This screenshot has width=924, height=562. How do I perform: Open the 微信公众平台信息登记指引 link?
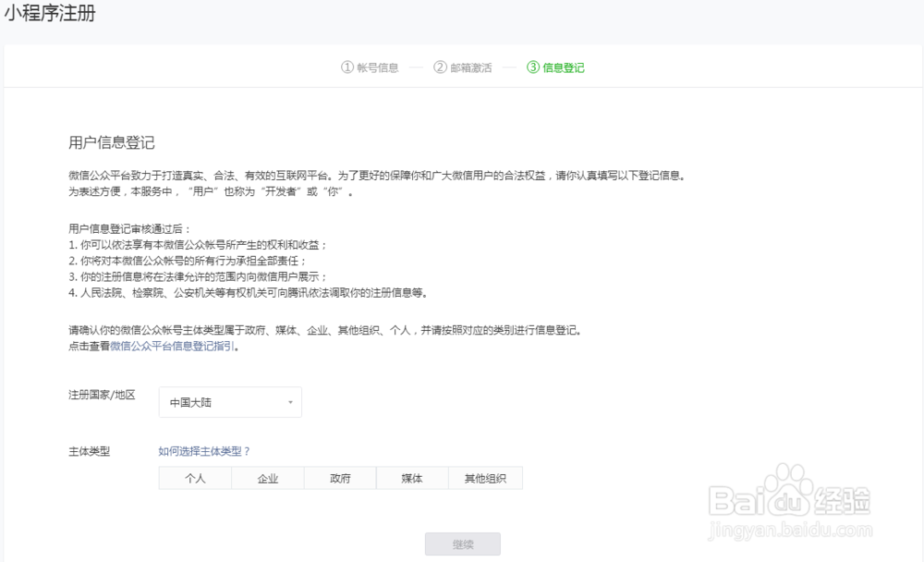[x=172, y=346]
